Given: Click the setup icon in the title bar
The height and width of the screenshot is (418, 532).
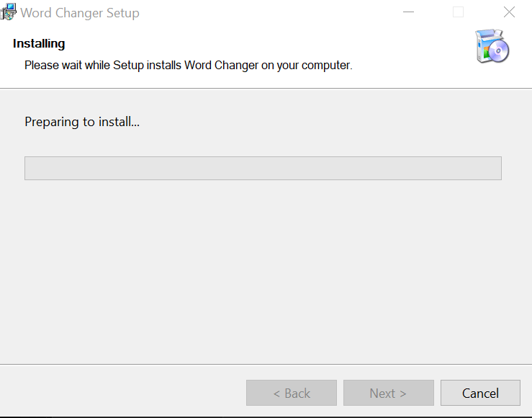Looking at the screenshot, I should pyautogui.click(x=8, y=12).
